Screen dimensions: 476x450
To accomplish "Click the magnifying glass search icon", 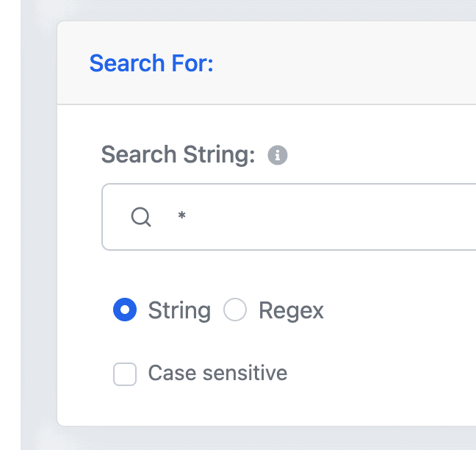I will pos(141,217).
